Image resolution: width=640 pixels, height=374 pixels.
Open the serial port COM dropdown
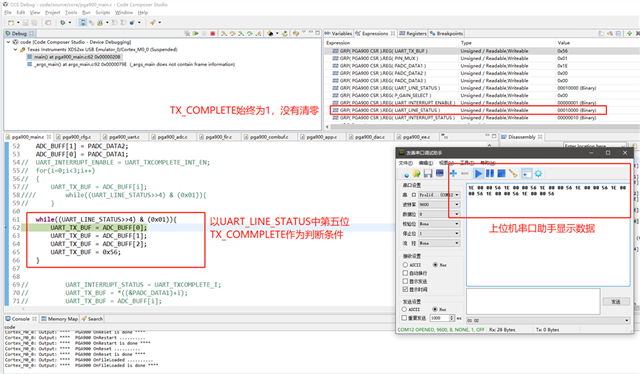[x=440, y=195]
